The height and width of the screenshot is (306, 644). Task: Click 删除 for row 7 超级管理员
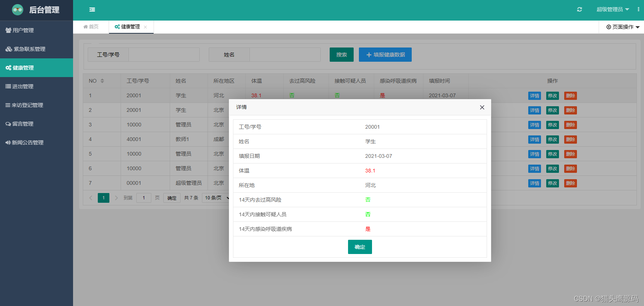tap(571, 183)
